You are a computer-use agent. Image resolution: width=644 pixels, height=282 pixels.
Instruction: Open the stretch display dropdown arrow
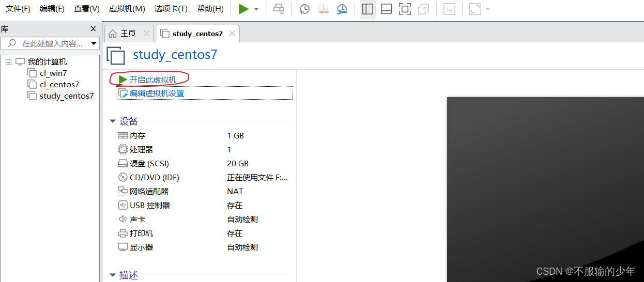(488, 9)
